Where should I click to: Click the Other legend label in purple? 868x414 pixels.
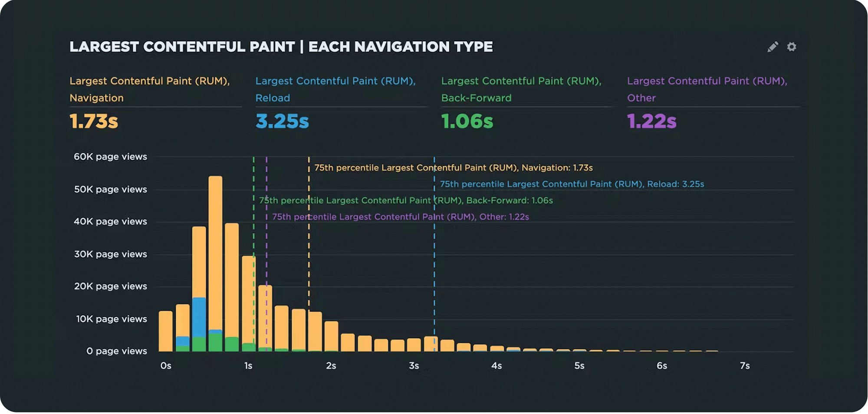(707, 89)
